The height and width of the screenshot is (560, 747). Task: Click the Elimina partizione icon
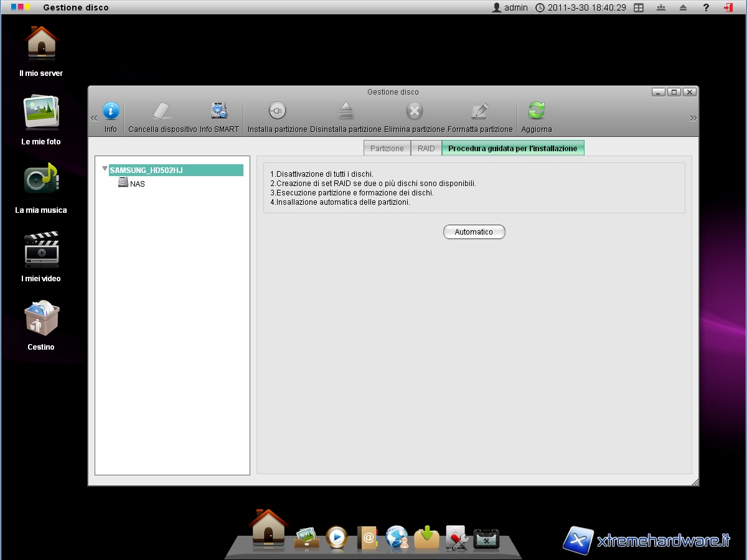pyautogui.click(x=414, y=112)
